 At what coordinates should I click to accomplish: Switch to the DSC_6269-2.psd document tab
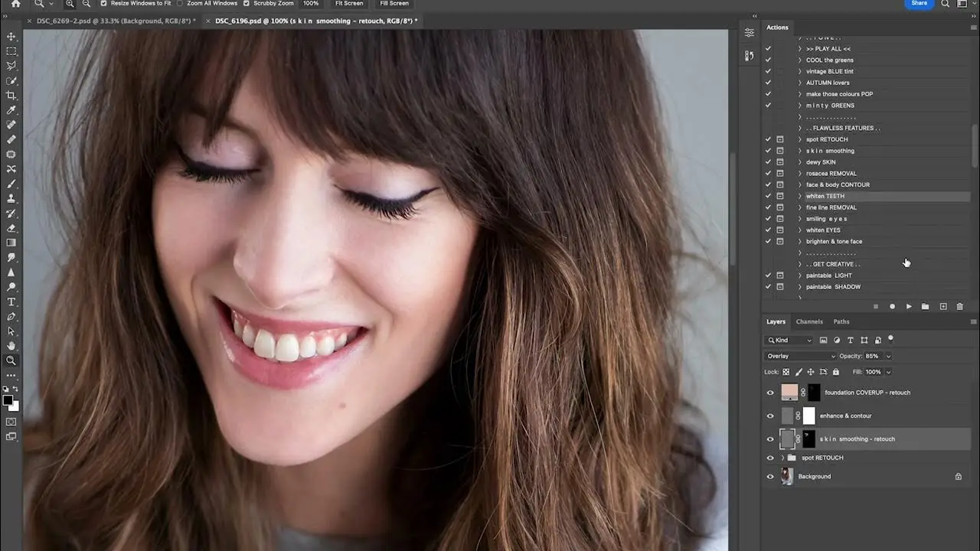pyautogui.click(x=116, y=21)
